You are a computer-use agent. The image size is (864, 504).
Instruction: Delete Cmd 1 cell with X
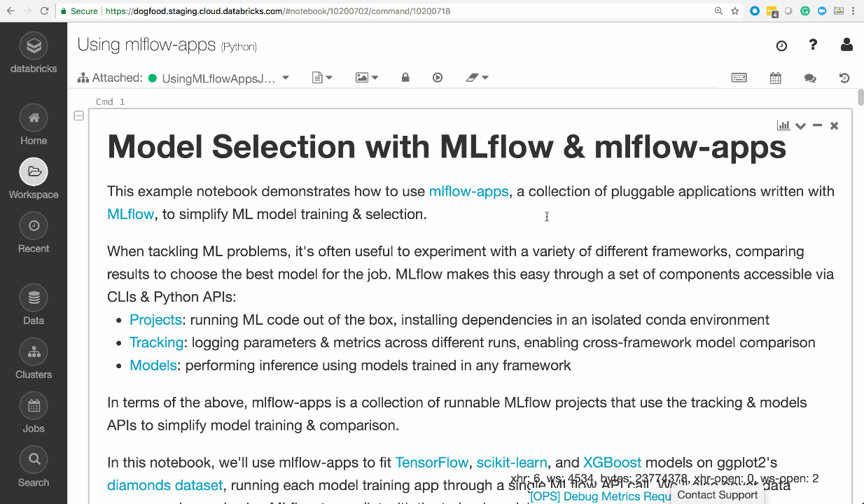pos(834,126)
